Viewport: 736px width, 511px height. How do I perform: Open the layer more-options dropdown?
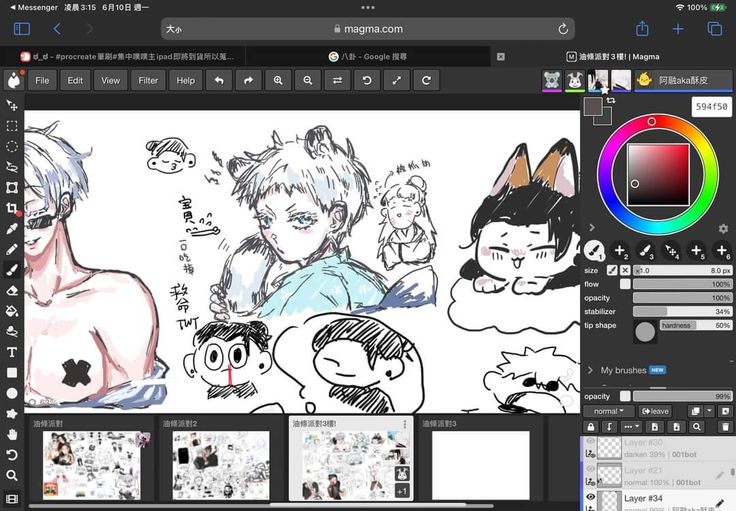[x=631, y=427]
